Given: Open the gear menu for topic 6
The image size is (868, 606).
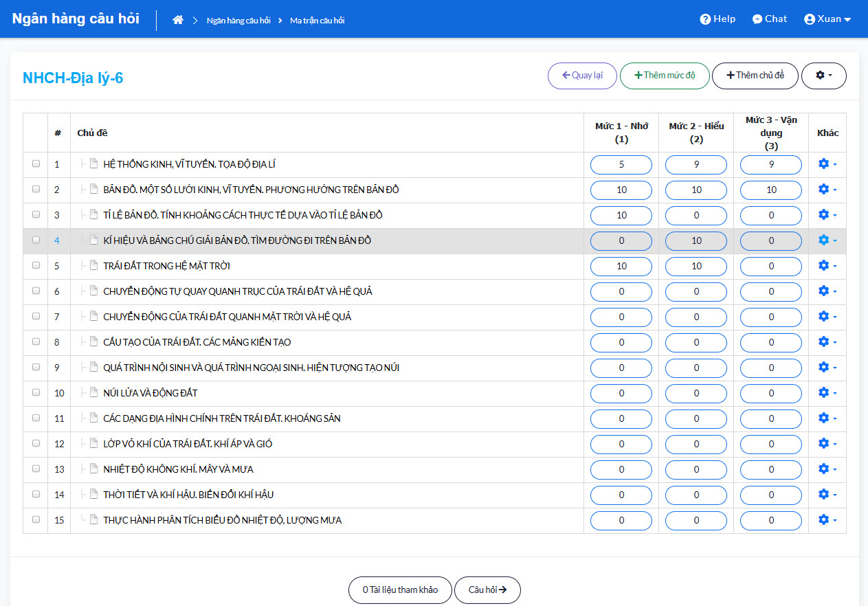Looking at the screenshot, I should pos(827,291).
